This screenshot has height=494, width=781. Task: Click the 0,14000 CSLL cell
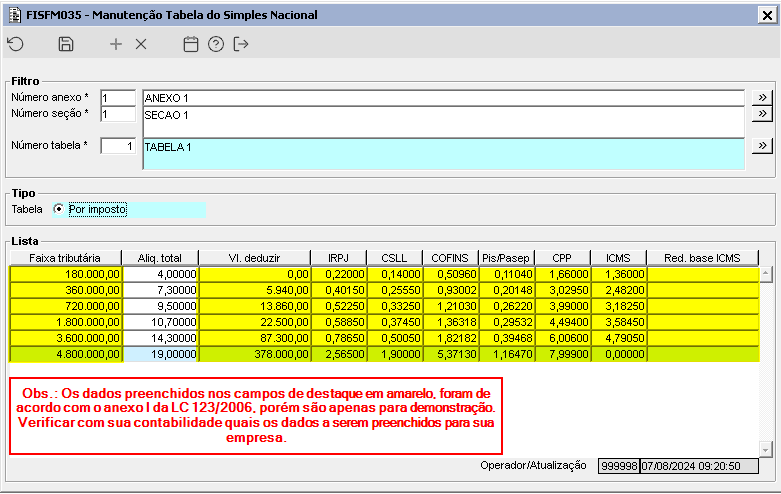[395, 274]
